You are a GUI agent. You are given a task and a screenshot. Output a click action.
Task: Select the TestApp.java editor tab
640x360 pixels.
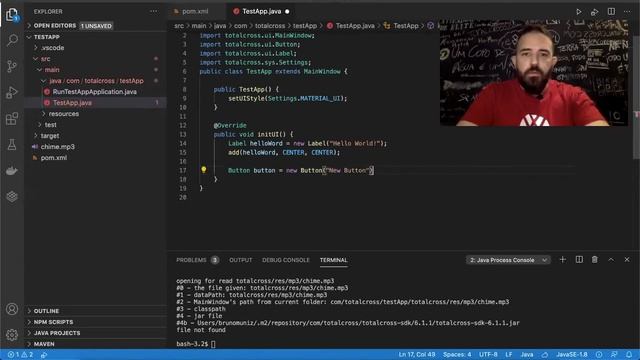[262, 11]
